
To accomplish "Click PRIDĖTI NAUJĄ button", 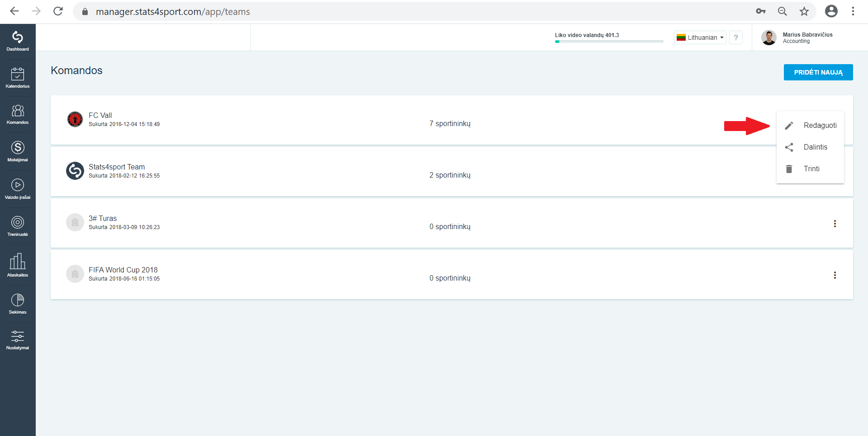I will (818, 72).
